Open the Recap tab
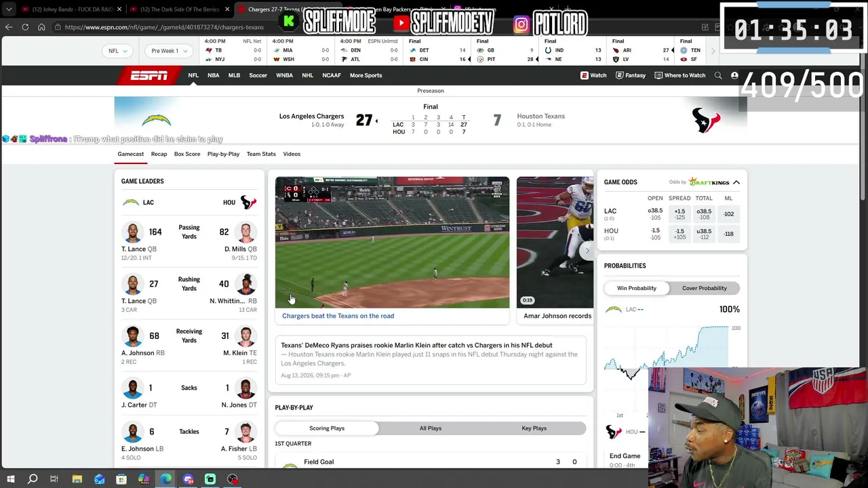Screen dimensions: 868x488 coord(159,154)
